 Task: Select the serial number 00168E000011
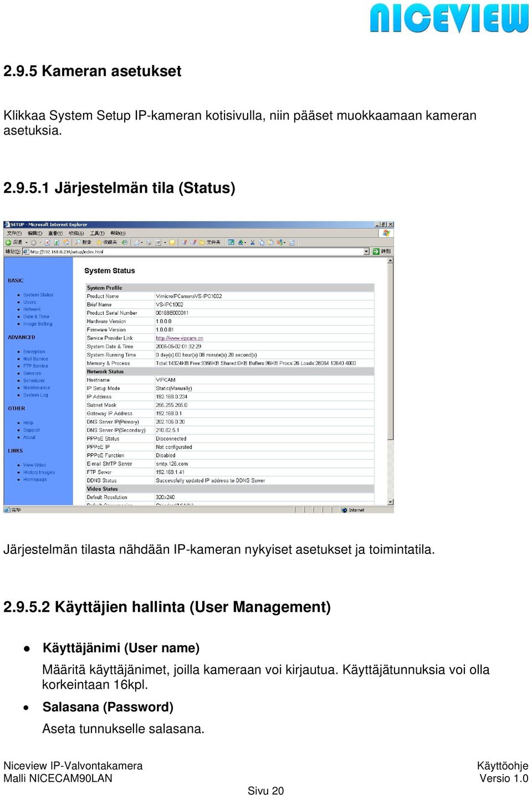coord(172,312)
